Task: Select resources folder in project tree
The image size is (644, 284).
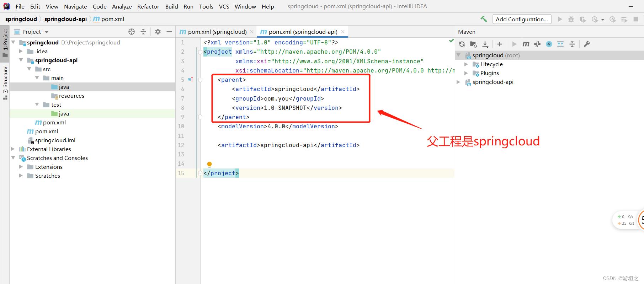Action: [x=71, y=96]
